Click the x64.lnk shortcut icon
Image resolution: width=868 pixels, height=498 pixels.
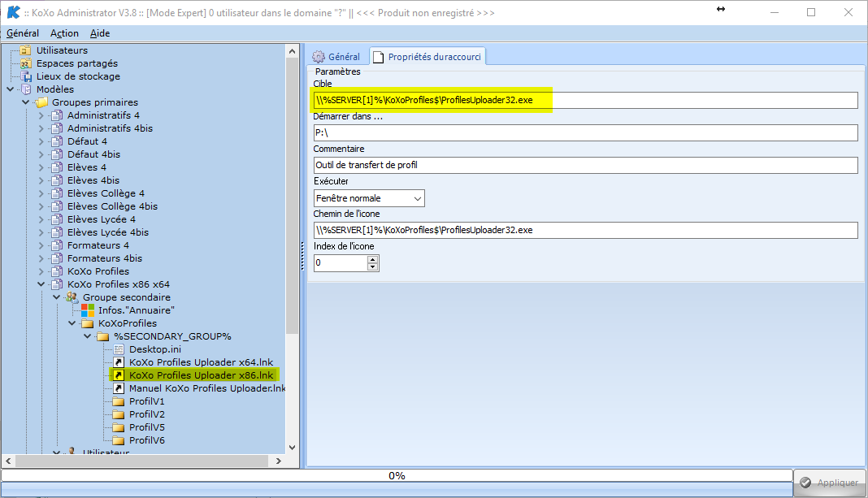119,362
